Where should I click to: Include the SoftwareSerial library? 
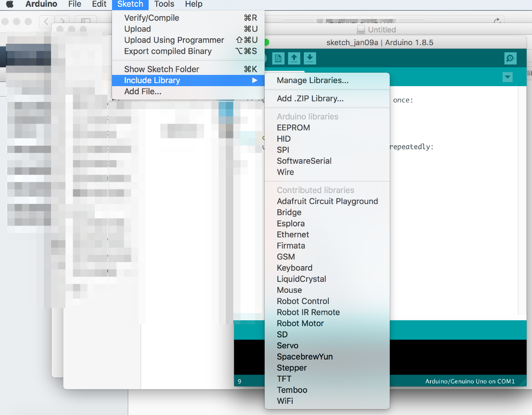(327, 161)
